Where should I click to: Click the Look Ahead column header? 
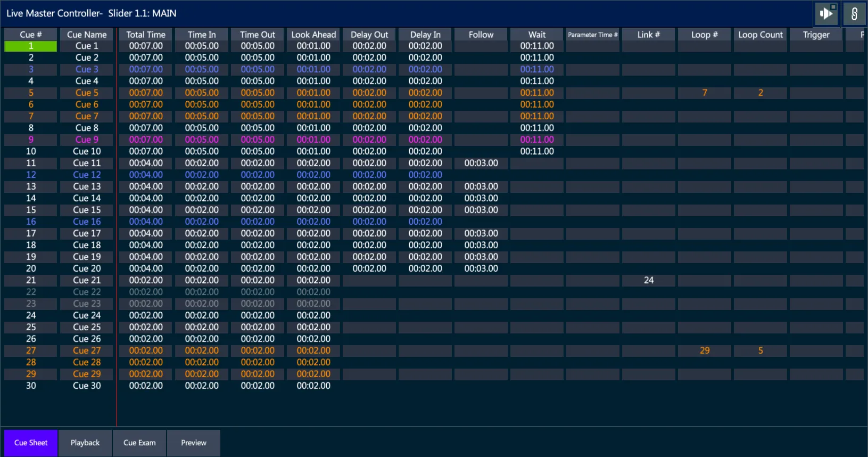[x=313, y=34]
